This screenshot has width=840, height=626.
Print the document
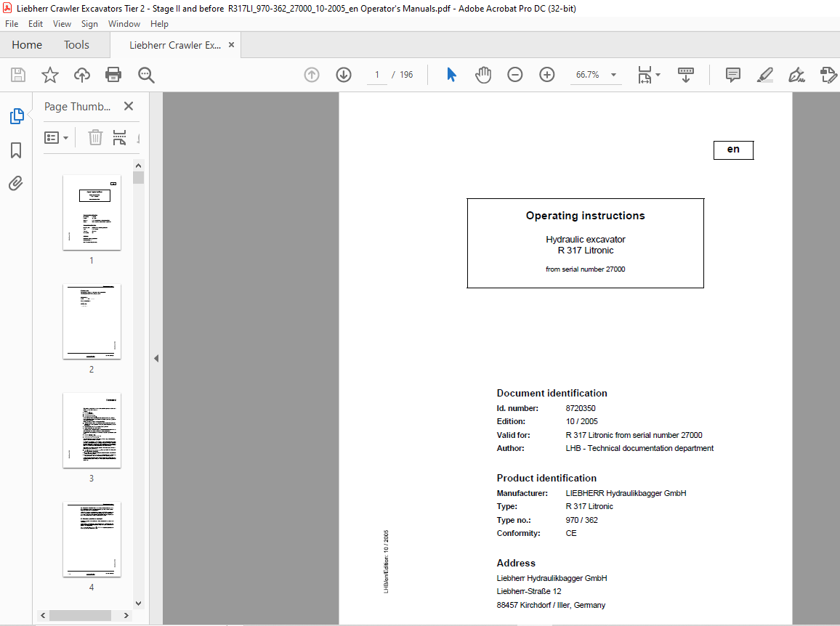(x=113, y=75)
